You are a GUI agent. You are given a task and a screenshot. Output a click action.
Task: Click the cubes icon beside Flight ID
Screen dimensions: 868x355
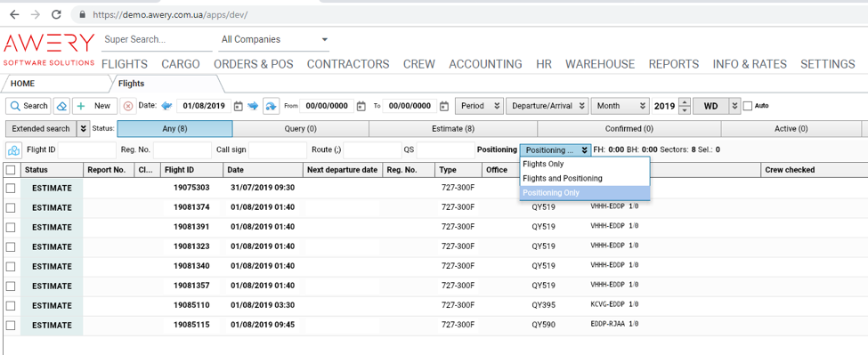click(x=14, y=149)
